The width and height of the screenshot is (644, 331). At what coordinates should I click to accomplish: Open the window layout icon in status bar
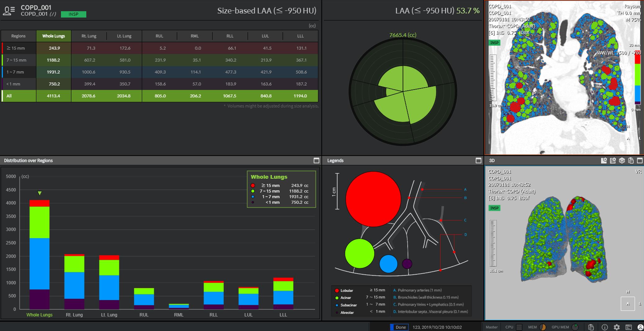coord(628,327)
